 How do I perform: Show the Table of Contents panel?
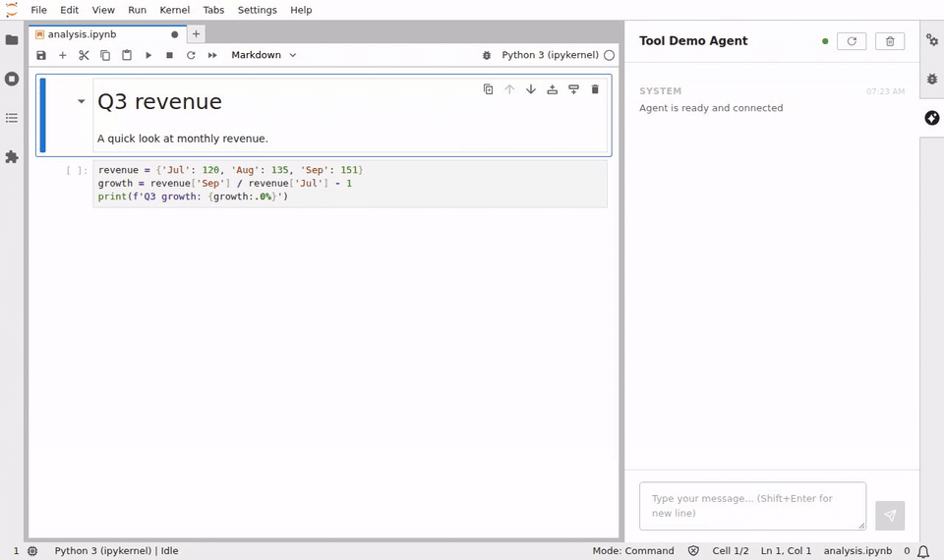12,118
